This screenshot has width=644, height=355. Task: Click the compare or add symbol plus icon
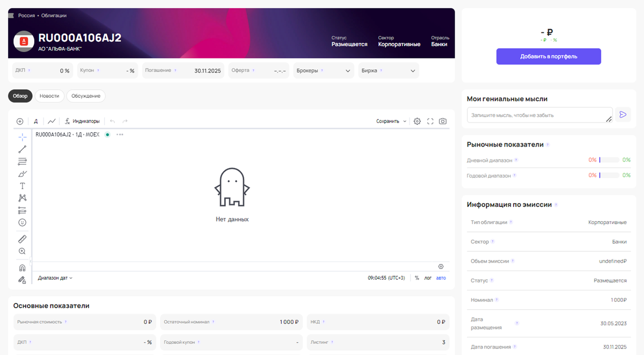pyautogui.click(x=20, y=121)
